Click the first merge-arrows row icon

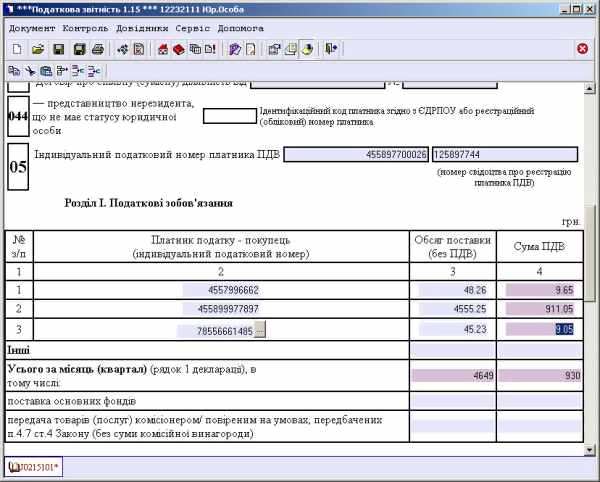pyautogui.click(x=78, y=71)
